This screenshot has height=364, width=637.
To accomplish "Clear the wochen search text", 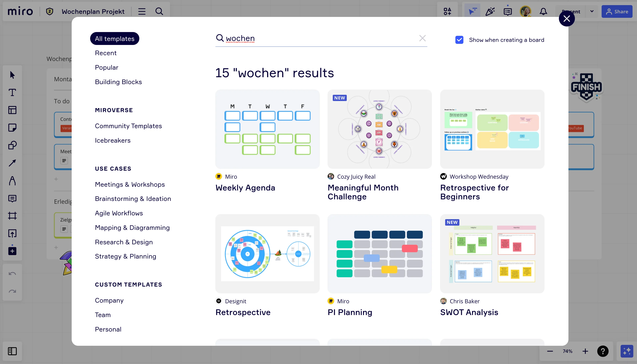I will (422, 38).
